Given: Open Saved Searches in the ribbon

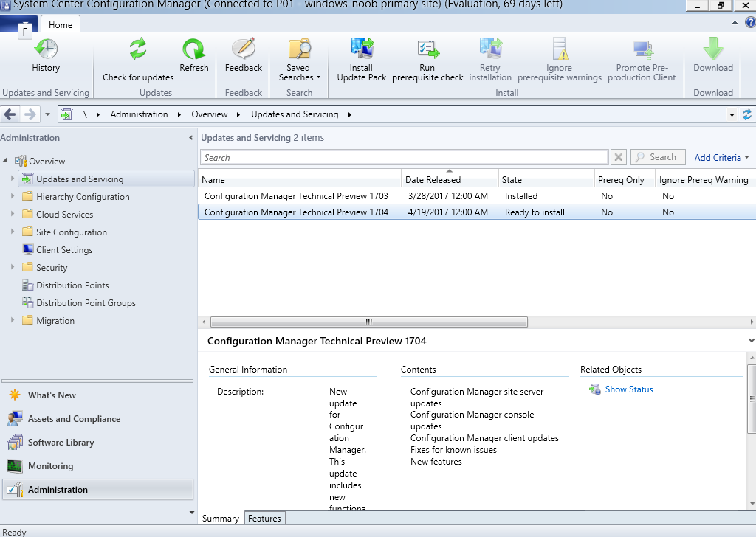Looking at the screenshot, I should [299, 60].
